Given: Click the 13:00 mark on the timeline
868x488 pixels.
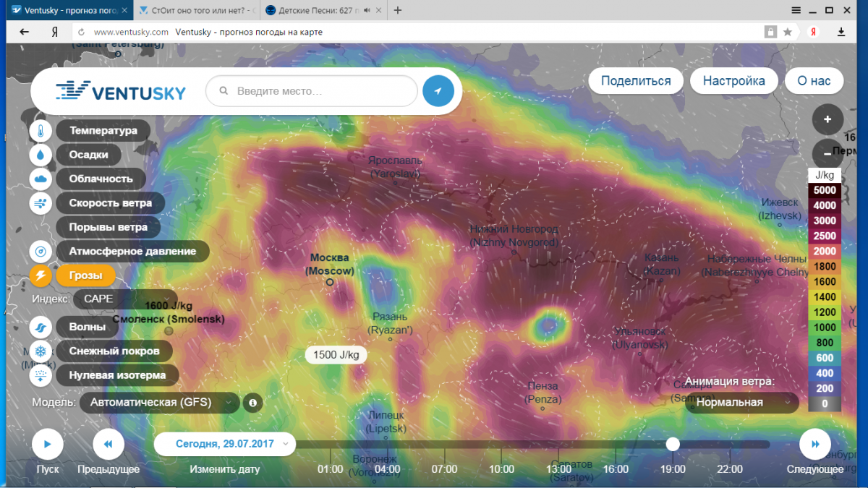Looking at the screenshot, I should pos(558,469).
